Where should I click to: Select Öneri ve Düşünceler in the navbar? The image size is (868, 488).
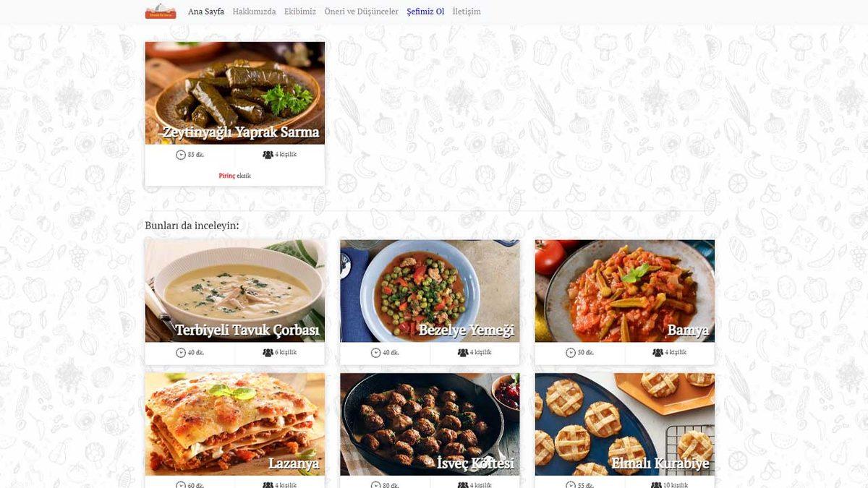pyautogui.click(x=361, y=12)
